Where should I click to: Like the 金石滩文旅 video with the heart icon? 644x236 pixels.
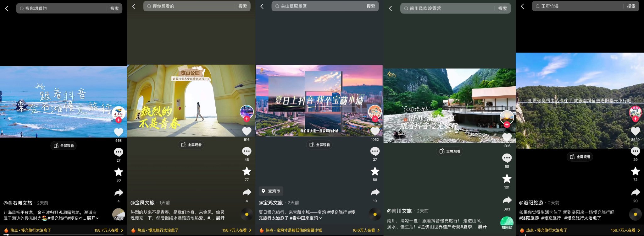[x=119, y=132]
